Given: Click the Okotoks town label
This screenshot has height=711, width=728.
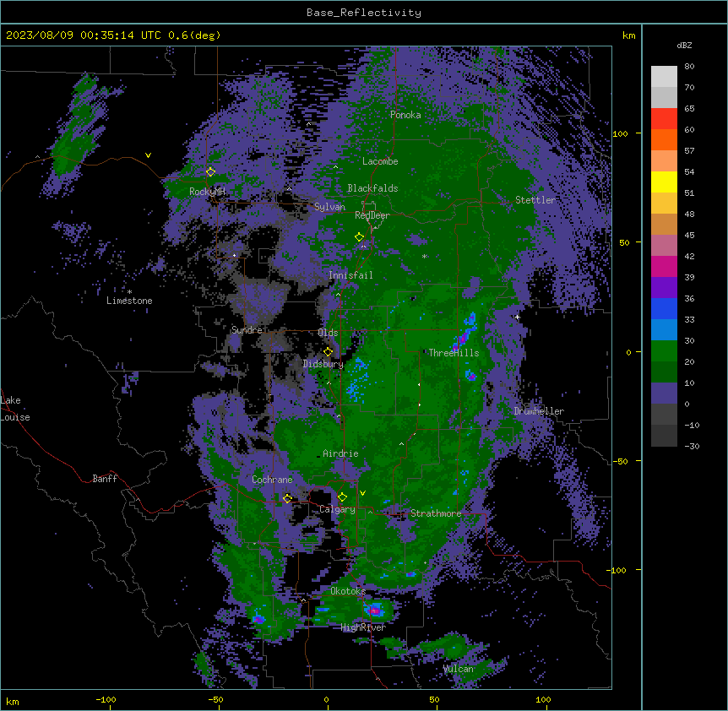Looking at the screenshot, I should 348,591.
